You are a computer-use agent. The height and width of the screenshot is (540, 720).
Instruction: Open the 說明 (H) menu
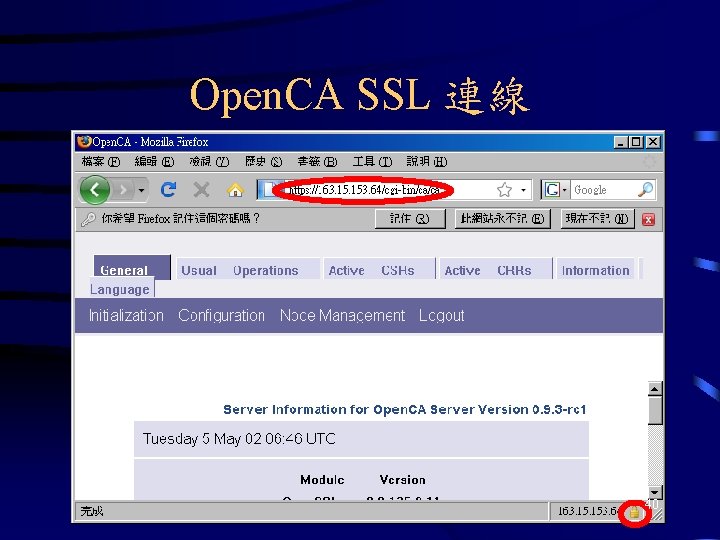[427, 162]
